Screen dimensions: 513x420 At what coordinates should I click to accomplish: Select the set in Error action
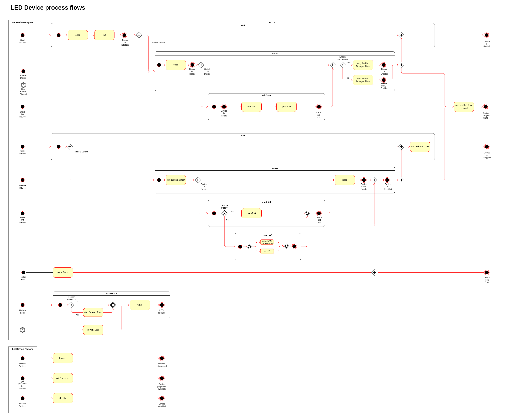point(63,272)
